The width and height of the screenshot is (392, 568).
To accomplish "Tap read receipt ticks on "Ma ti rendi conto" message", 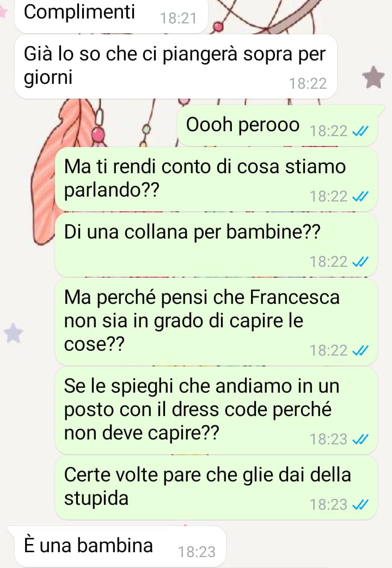I will click(x=360, y=196).
